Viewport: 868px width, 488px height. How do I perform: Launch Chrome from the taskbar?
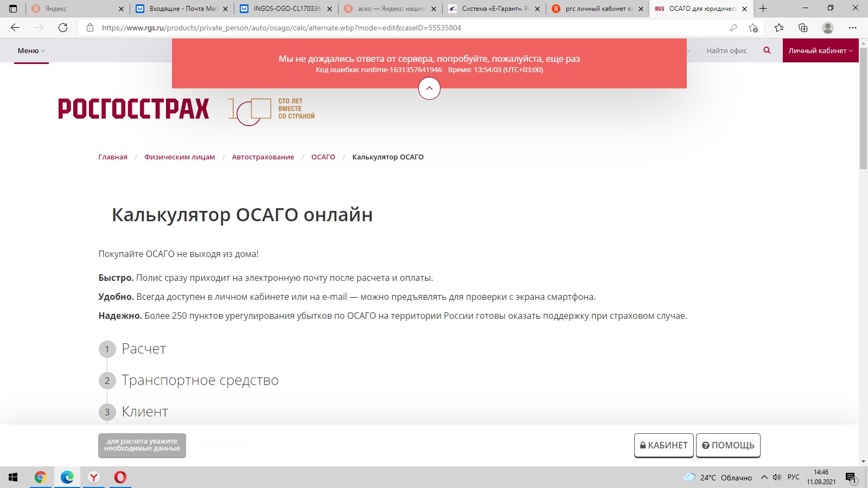coord(40,477)
